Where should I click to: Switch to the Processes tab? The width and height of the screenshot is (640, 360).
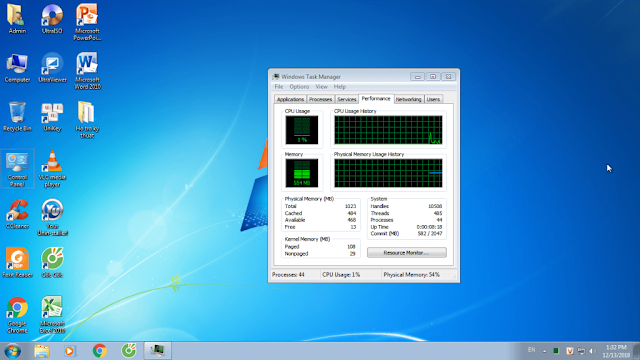tap(320, 99)
